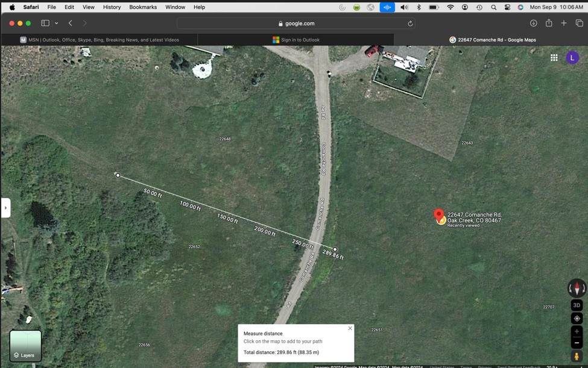Open the Google account avatar
The image size is (588, 368).
click(x=572, y=58)
